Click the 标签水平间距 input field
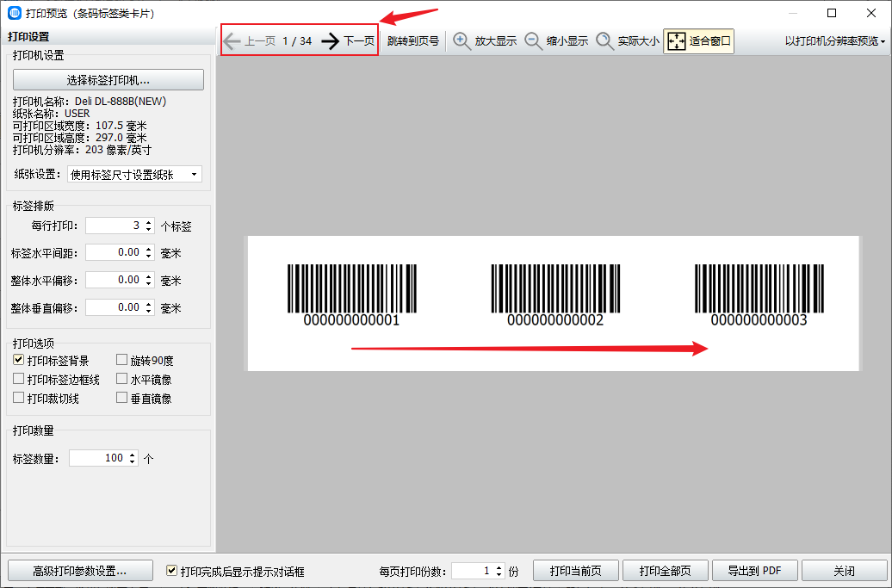Screen dimensions: 892x588 tap(115, 252)
